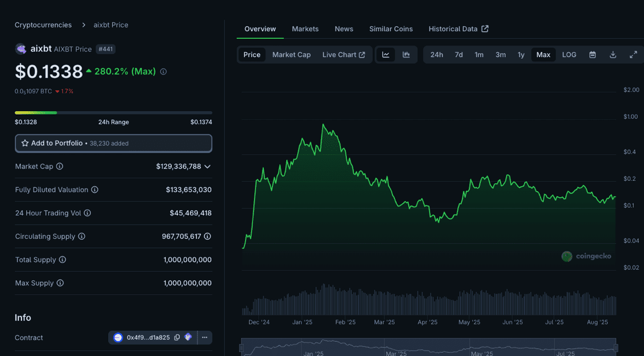Viewport: 644px width, 356px height.
Task: Open the calendar date range picker
Action: (x=592, y=55)
